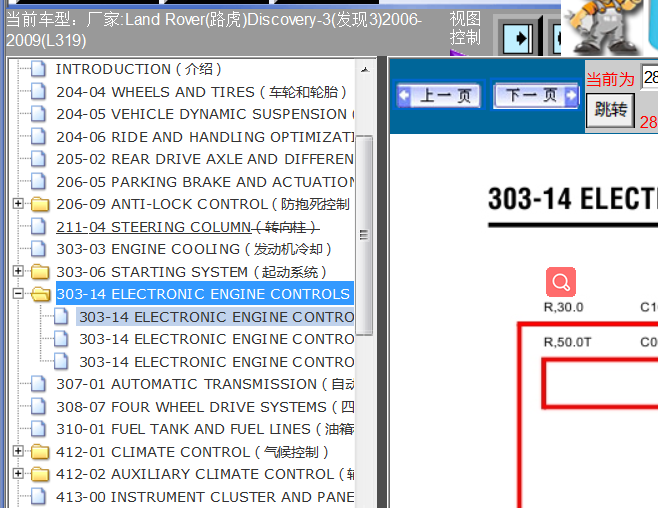Expand the 412-01 CLIMATE CONTROL node

click(18, 451)
